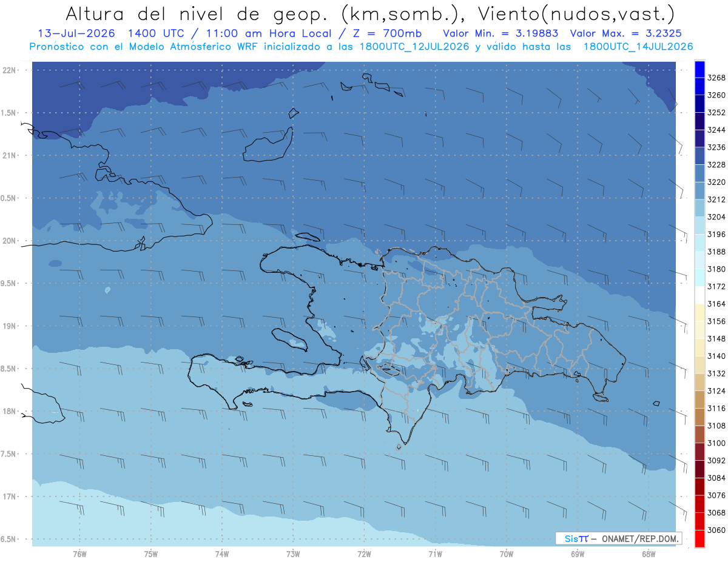
Task: Click the '3188' colorbar value
Action: tap(716, 252)
